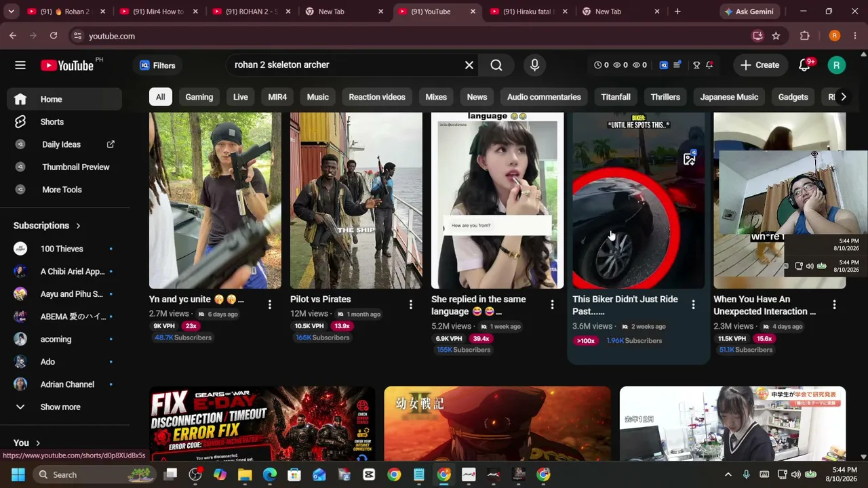Viewport: 868px width, 488px height.
Task: Select the Live filter chip
Action: (241, 97)
